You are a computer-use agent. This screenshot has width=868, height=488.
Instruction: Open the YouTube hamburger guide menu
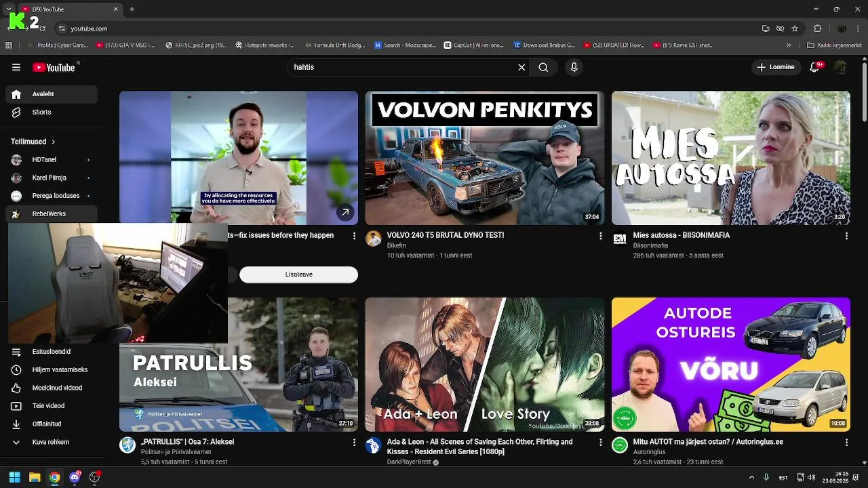pos(16,67)
